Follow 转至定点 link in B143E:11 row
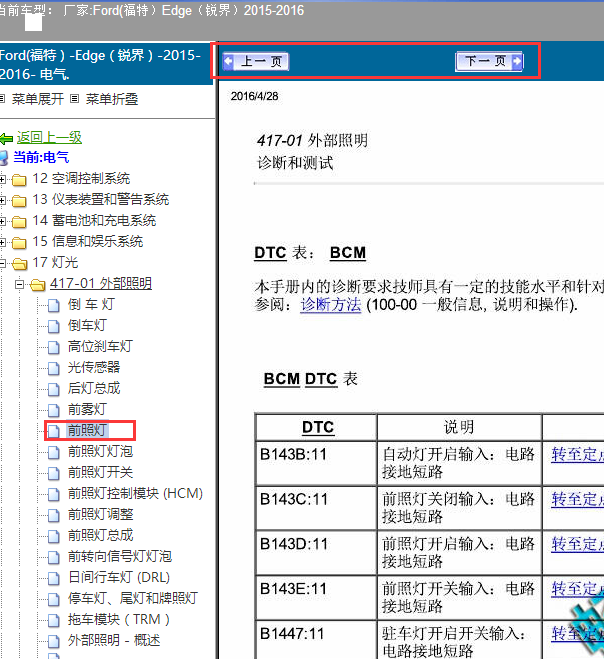The image size is (604, 659). click(x=578, y=589)
